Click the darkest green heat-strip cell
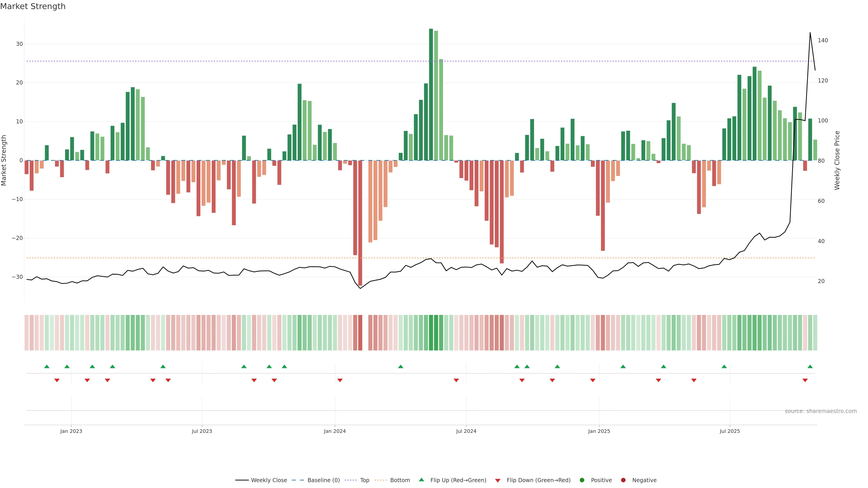 coord(431,333)
